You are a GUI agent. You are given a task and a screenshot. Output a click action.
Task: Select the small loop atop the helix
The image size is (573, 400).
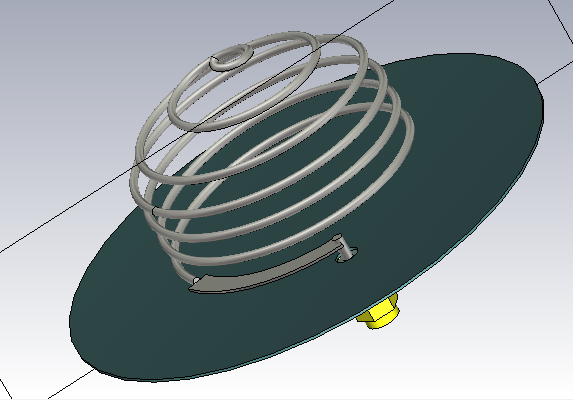click(232, 58)
